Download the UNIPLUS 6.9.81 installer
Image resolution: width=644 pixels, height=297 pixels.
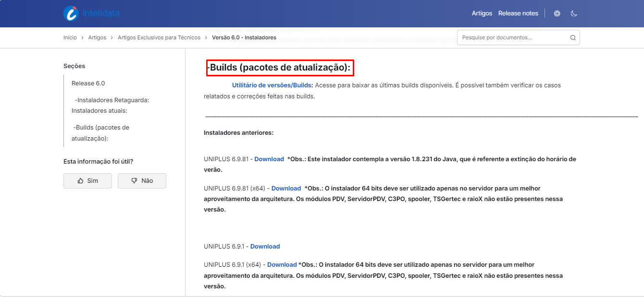click(x=269, y=159)
